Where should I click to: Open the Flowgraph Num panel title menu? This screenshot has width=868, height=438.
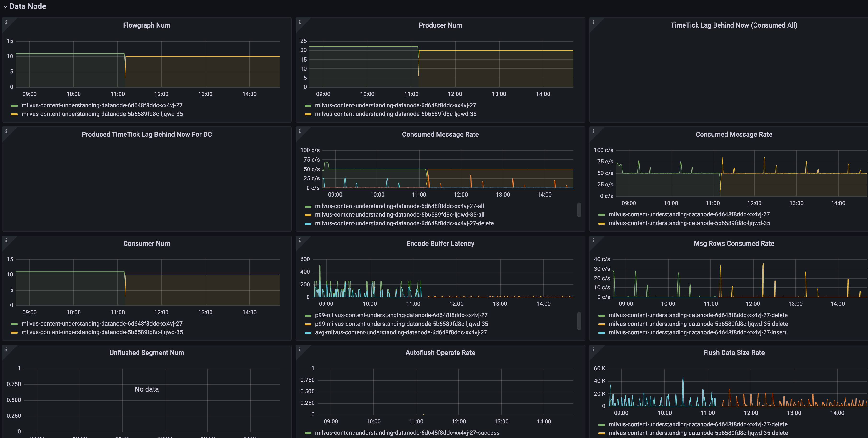click(x=147, y=25)
